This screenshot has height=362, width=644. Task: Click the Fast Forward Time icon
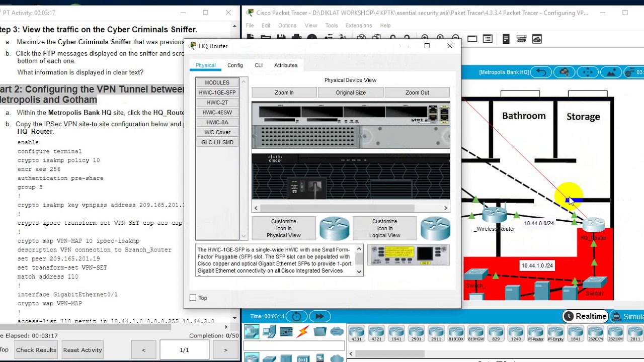[x=319, y=316]
